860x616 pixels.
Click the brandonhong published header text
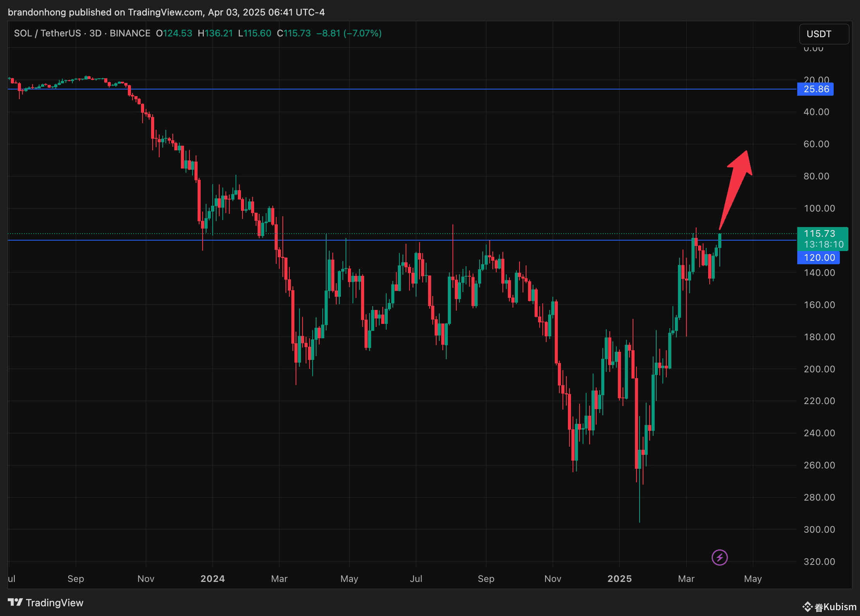[x=166, y=12]
